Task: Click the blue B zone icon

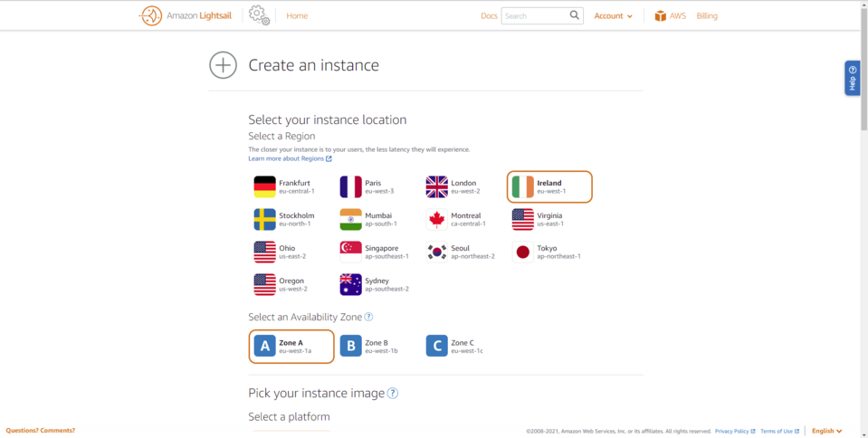Action: click(x=350, y=346)
